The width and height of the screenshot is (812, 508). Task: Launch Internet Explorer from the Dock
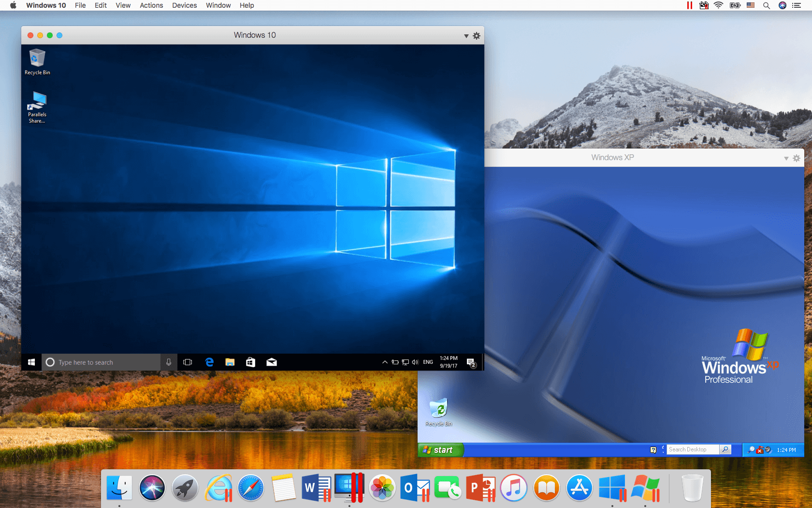[218, 488]
